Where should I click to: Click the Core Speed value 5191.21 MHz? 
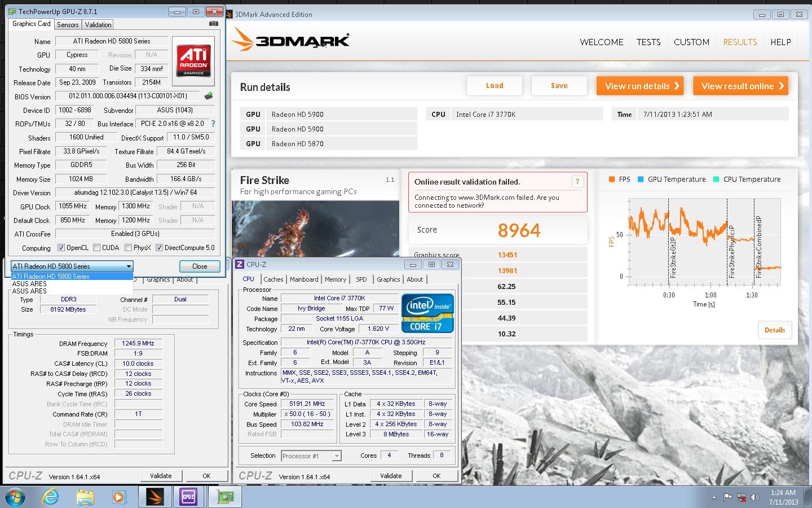(x=307, y=404)
